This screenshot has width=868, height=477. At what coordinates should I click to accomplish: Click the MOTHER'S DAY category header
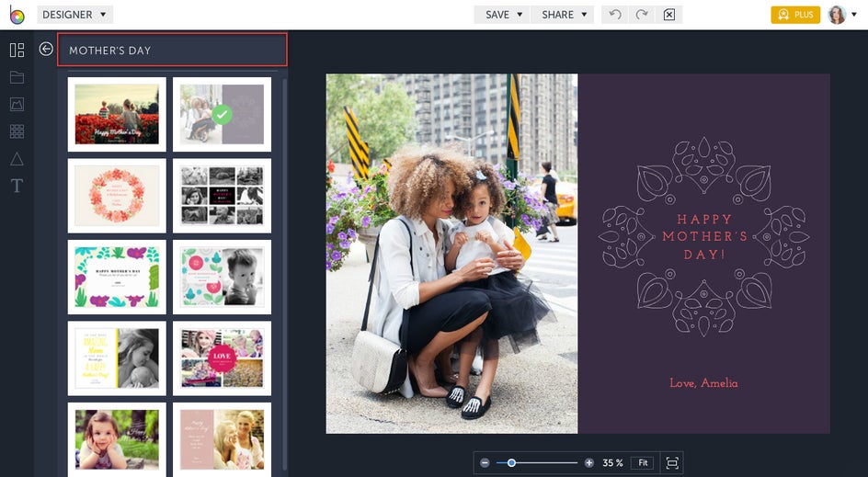tap(172, 50)
